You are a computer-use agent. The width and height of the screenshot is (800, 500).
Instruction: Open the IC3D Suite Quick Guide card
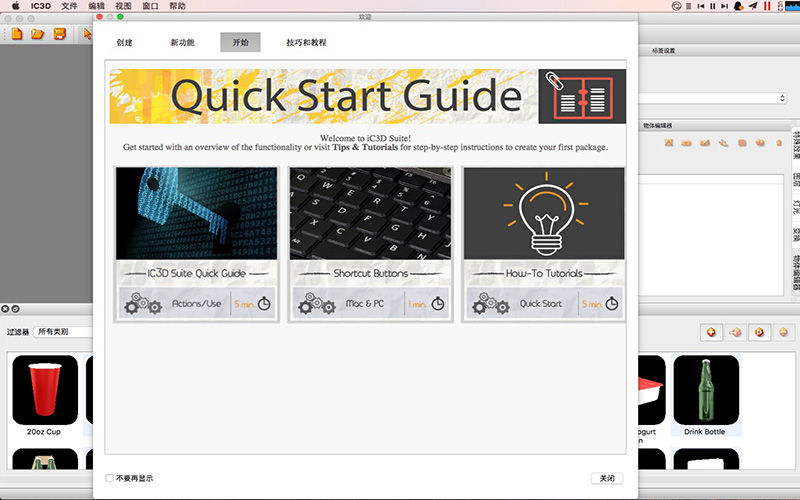tap(196, 244)
